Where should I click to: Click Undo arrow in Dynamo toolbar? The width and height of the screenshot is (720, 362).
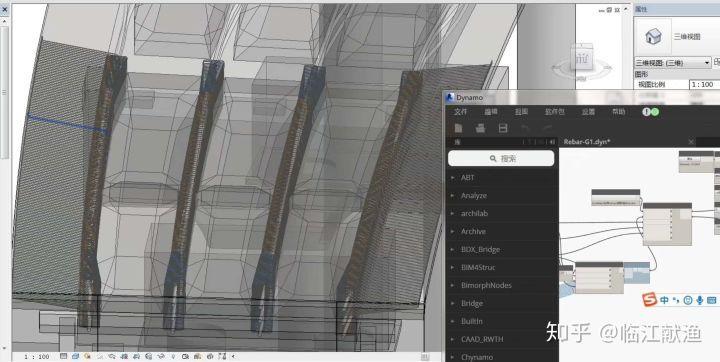(x=526, y=128)
